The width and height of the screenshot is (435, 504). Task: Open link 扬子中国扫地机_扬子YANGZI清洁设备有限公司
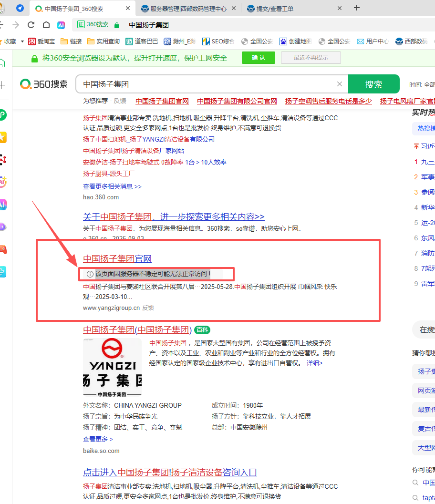coord(148,139)
